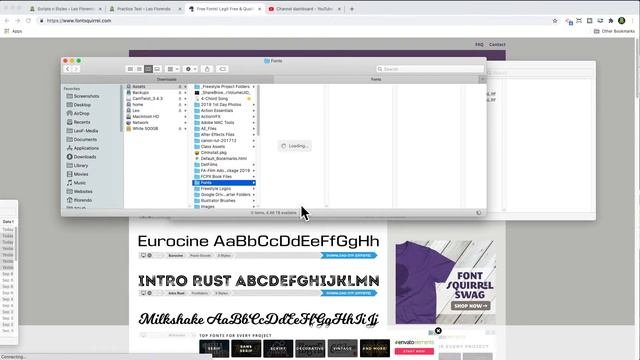Viewport: 640px width, 360px height.
Task: Click the Shop Now swag button
Action: (471, 306)
